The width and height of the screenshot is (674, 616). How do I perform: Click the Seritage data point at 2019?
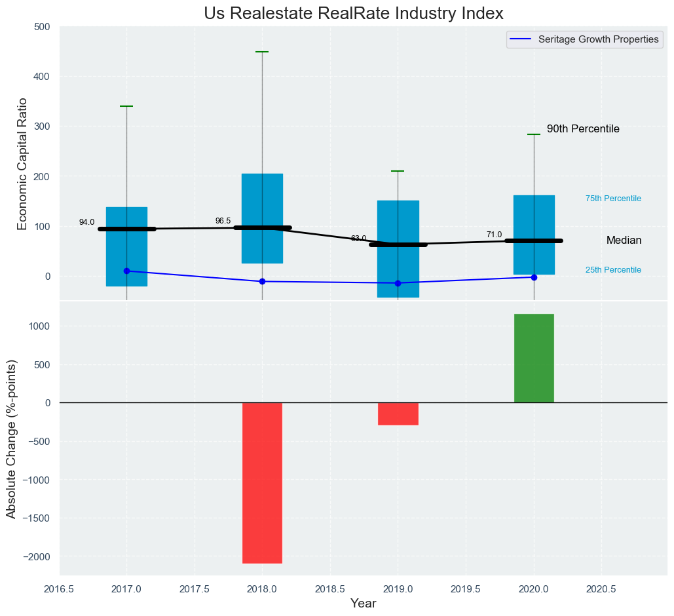click(398, 283)
